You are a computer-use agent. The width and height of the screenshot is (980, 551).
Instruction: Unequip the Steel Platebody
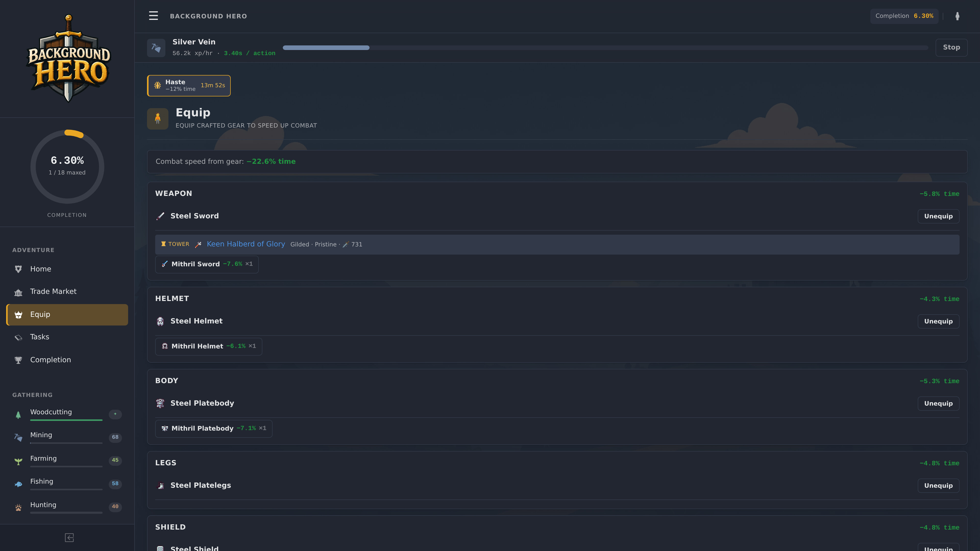point(938,404)
